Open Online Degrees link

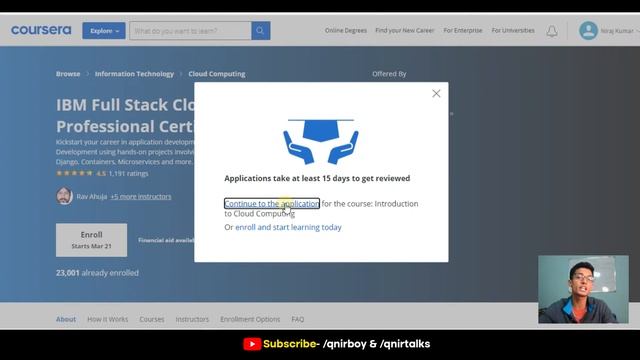(346, 31)
